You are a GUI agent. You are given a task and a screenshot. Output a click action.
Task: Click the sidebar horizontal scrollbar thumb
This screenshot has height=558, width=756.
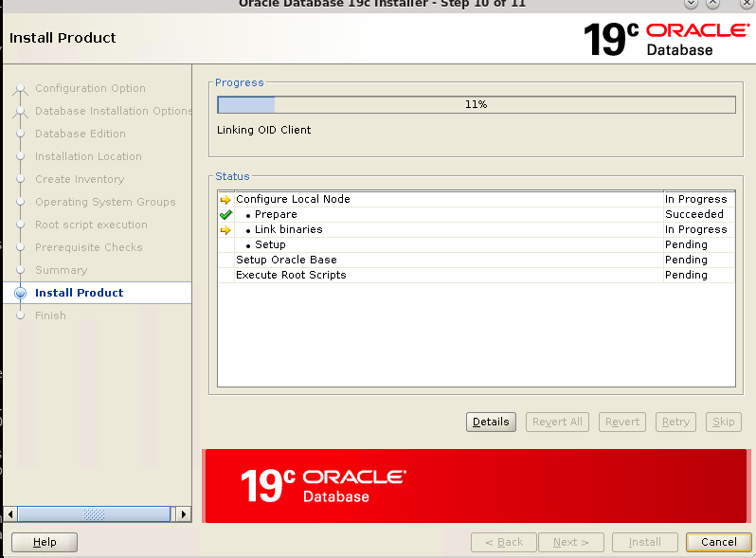(x=94, y=514)
